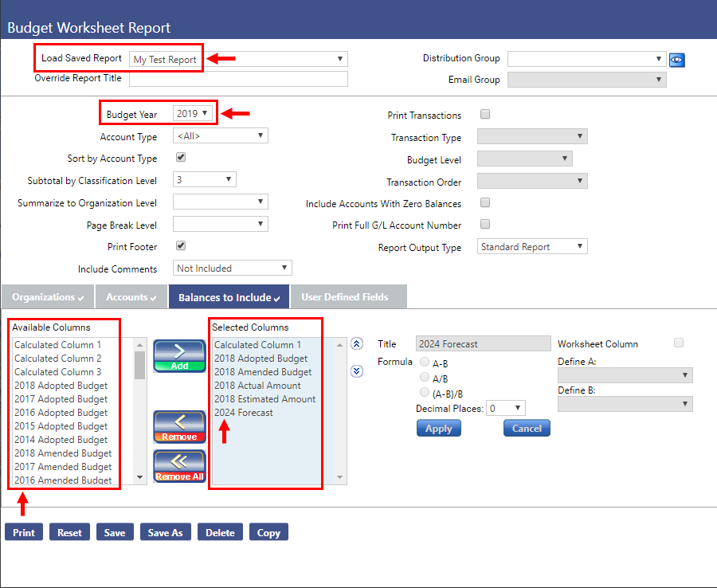Screen dimensions: 717x588
Task: Open the Decimal Places dropdown
Action: coord(507,408)
